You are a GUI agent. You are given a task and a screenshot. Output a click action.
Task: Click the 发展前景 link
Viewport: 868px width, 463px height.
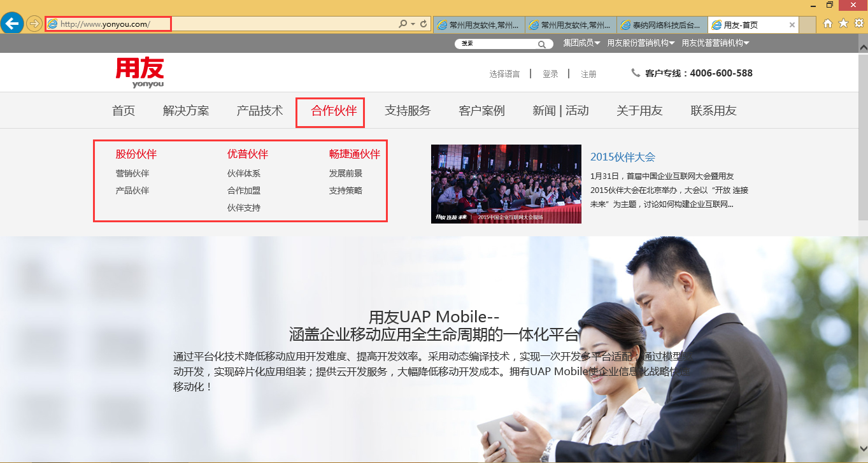(x=346, y=173)
